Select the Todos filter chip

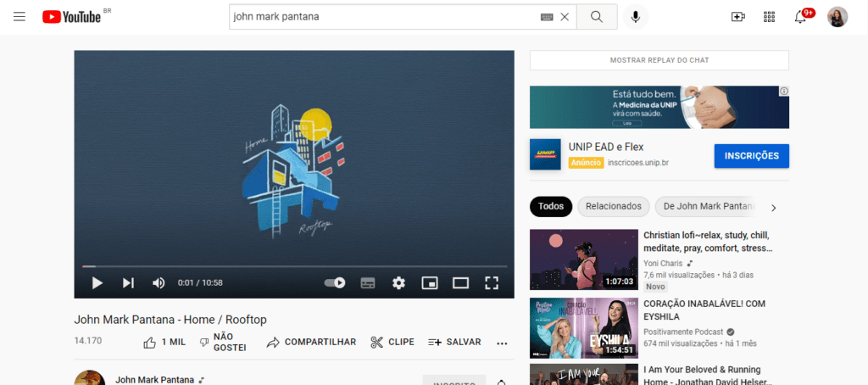[x=550, y=207]
